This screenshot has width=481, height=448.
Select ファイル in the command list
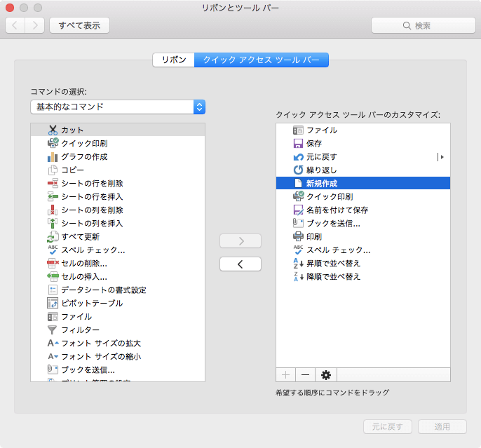coord(118,316)
